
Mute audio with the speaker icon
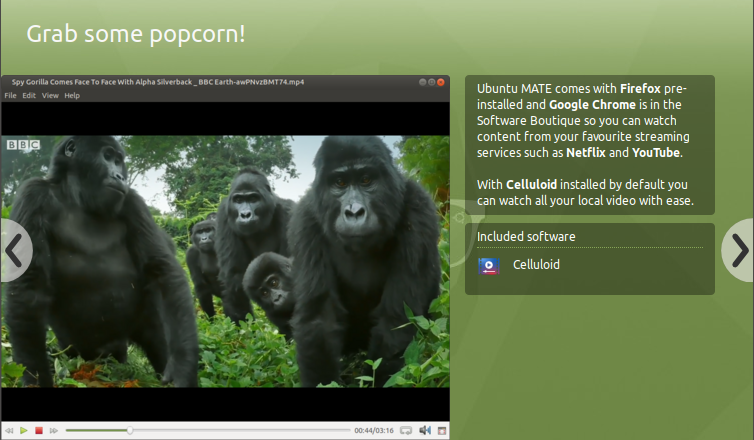[424, 430]
